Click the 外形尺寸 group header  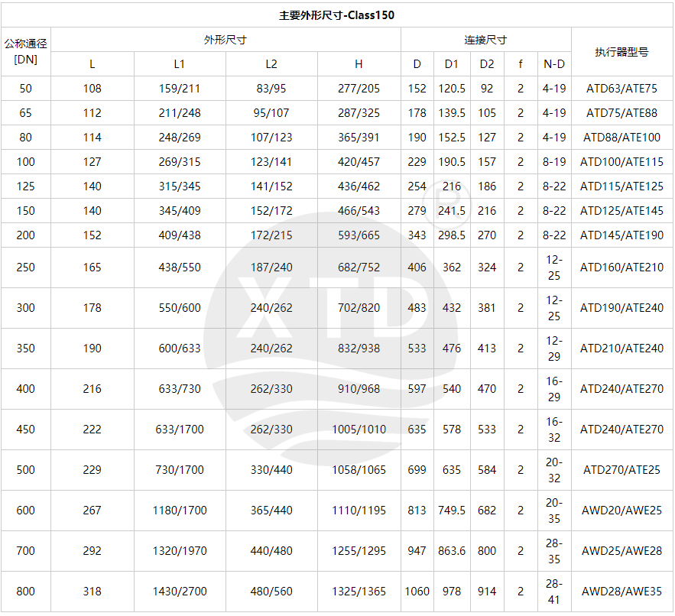[226, 40]
